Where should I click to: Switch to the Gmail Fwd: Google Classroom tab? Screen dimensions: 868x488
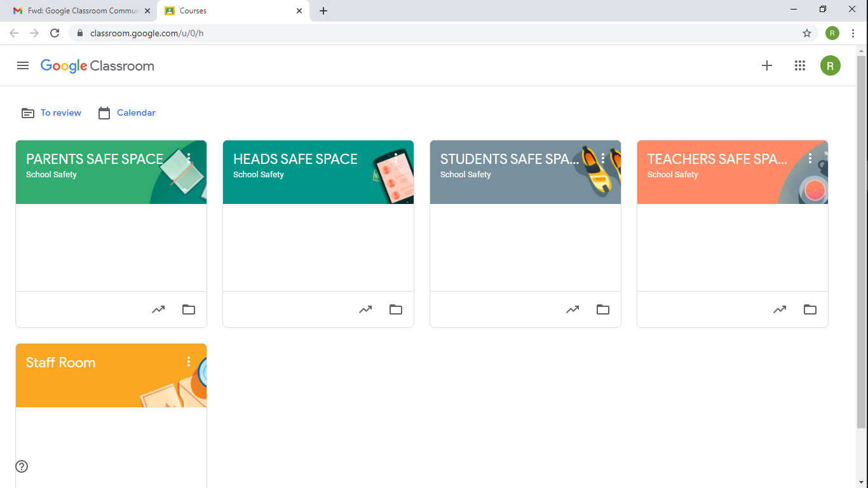[x=79, y=11]
